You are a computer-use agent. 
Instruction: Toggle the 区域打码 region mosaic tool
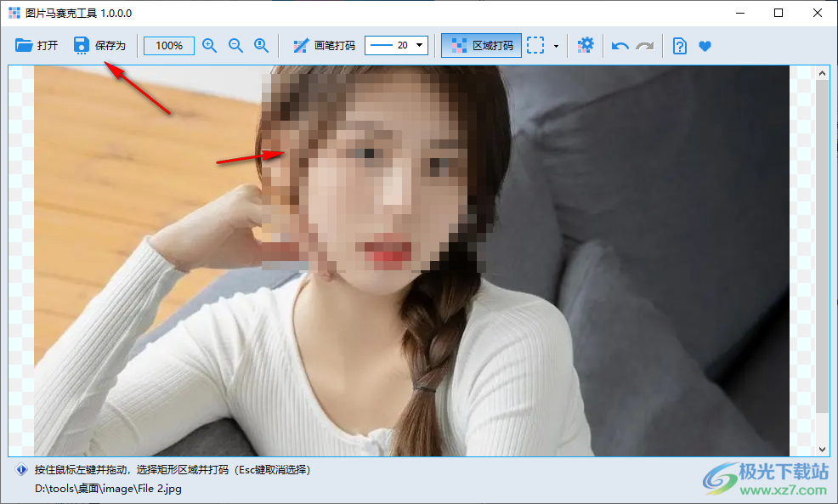click(482, 45)
